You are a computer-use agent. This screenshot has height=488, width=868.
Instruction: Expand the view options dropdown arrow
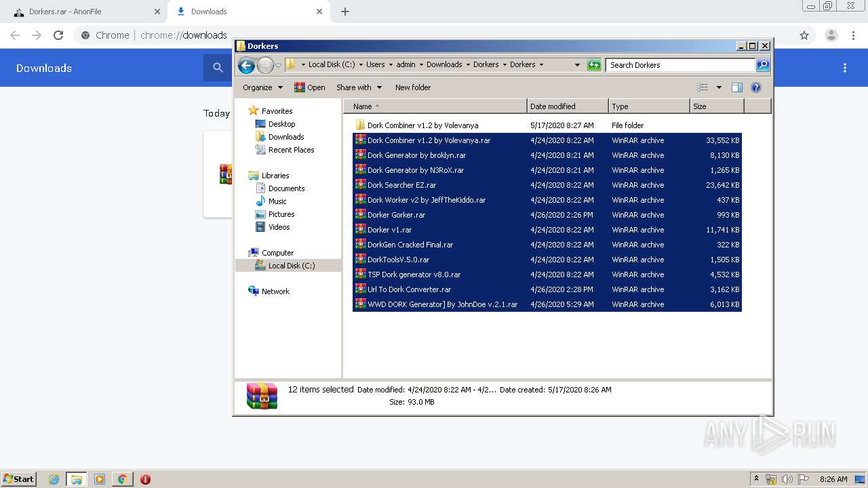[719, 87]
